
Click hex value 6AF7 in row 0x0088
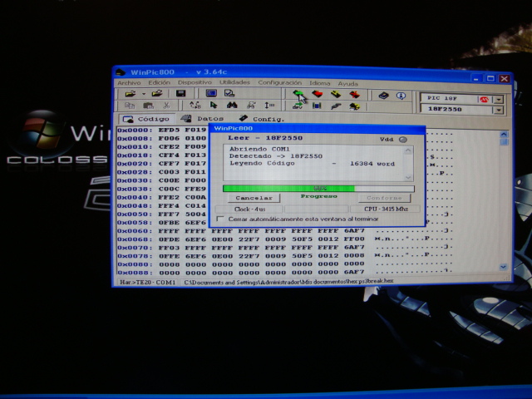(x=354, y=272)
